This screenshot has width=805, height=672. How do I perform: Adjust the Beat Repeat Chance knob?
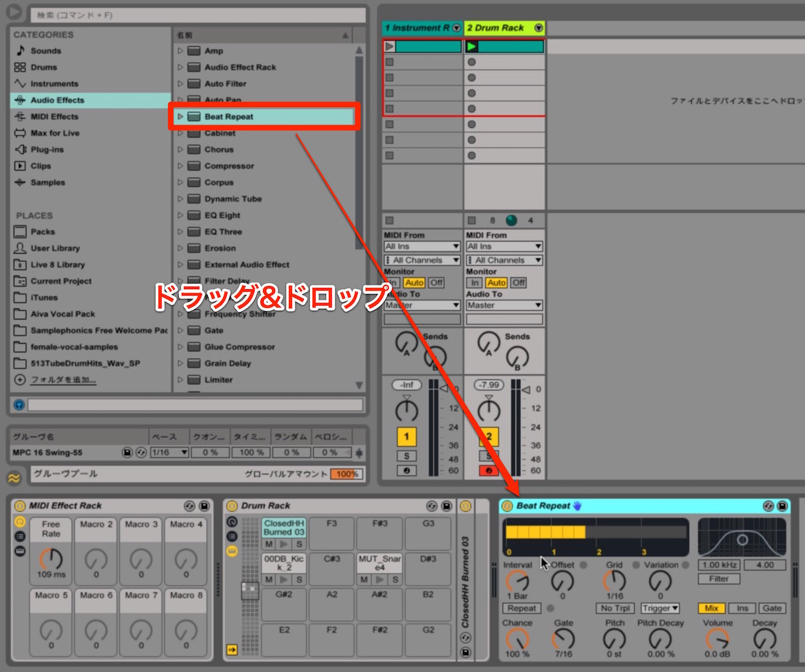click(517, 639)
